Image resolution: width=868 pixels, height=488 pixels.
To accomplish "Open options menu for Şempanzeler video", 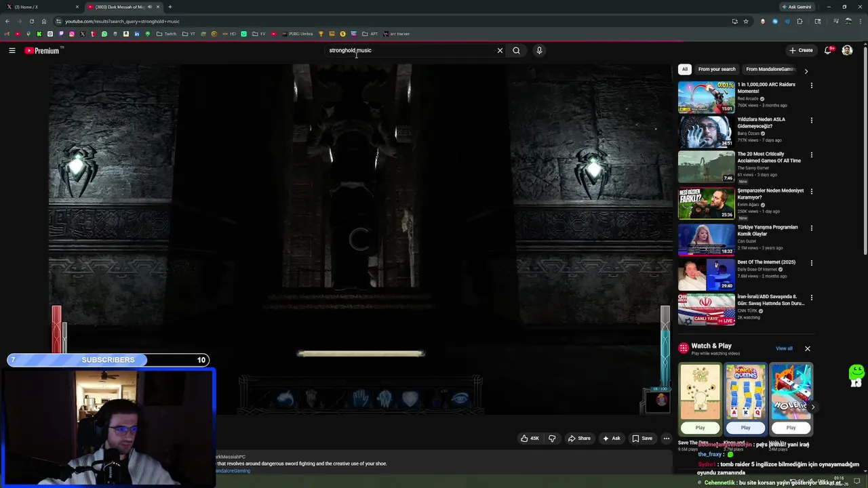I will (x=811, y=192).
